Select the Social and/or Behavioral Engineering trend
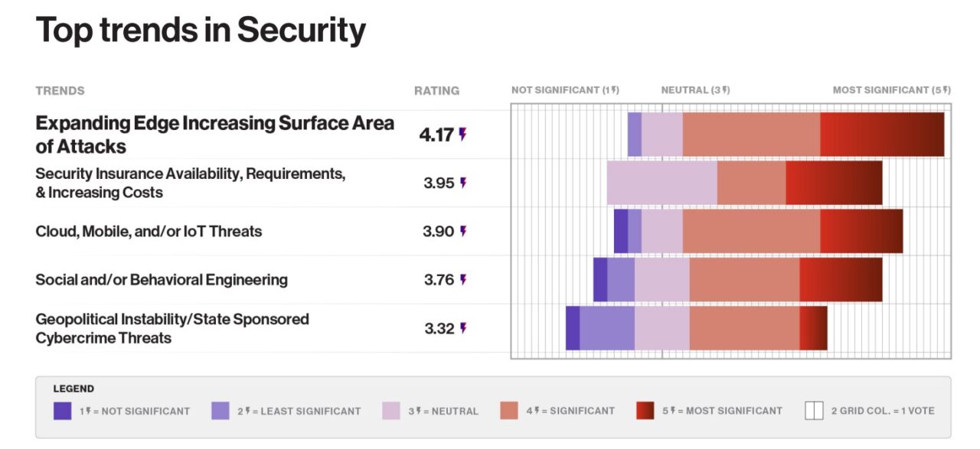This screenshot has height=449, width=980. pos(162,280)
